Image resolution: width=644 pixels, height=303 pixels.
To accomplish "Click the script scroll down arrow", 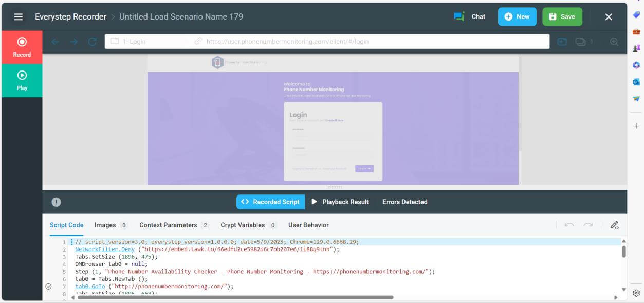I will (624, 289).
